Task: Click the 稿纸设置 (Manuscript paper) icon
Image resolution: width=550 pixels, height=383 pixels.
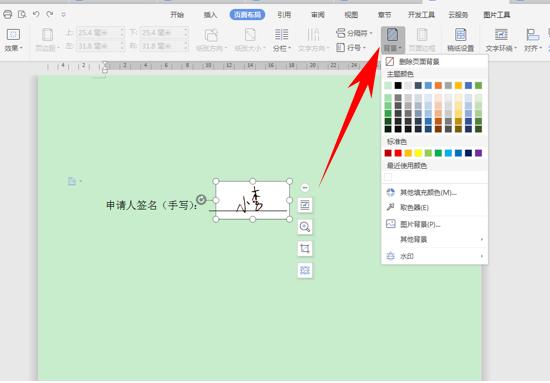Action: [x=461, y=35]
